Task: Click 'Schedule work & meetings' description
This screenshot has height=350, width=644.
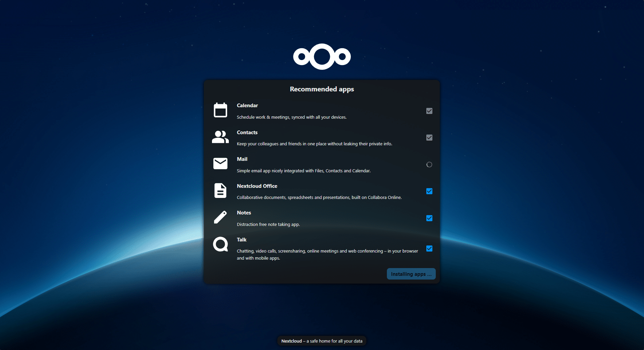Action: click(292, 117)
